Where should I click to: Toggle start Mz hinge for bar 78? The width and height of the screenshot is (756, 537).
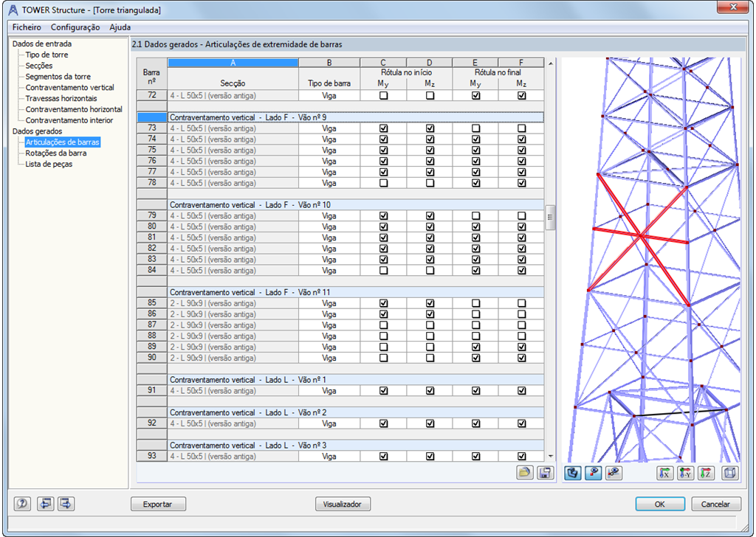[x=430, y=183]
